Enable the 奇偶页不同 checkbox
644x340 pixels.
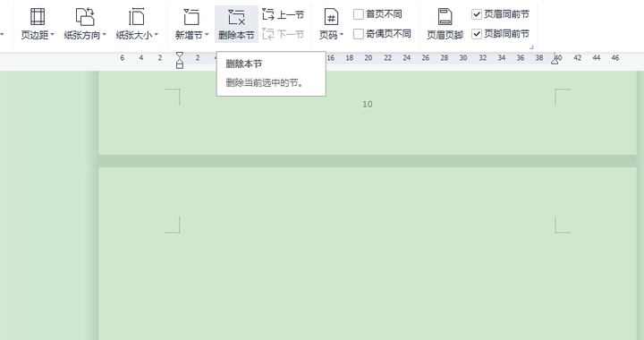point(359,34)
